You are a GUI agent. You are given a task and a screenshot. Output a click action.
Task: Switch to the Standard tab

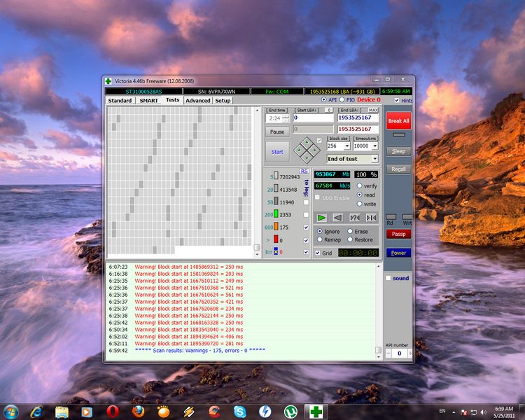pyautogui.click(x=120, y=101)
